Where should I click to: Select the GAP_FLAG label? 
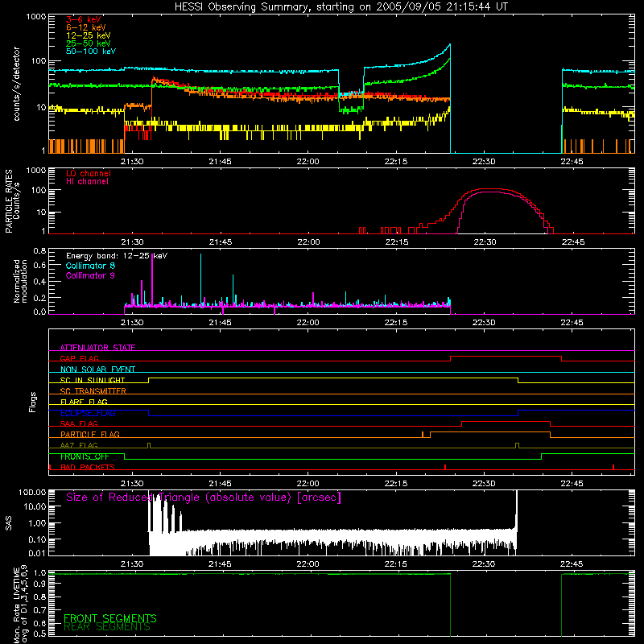[79, 358]
